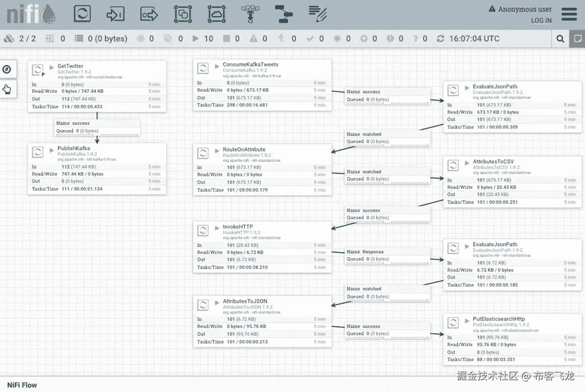Click the GetTwitter processor icon
The image size is (585, 392).
click(x=38, y=70)
